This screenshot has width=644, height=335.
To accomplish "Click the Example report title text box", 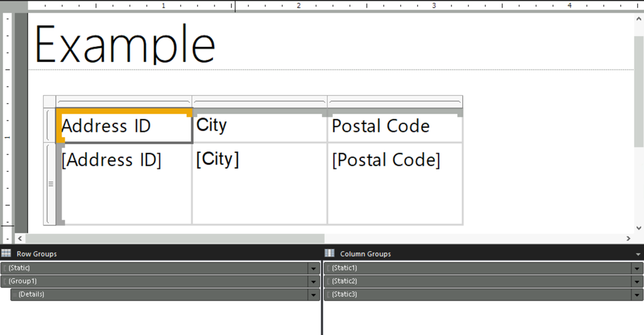I will click(x=123, y=43).
